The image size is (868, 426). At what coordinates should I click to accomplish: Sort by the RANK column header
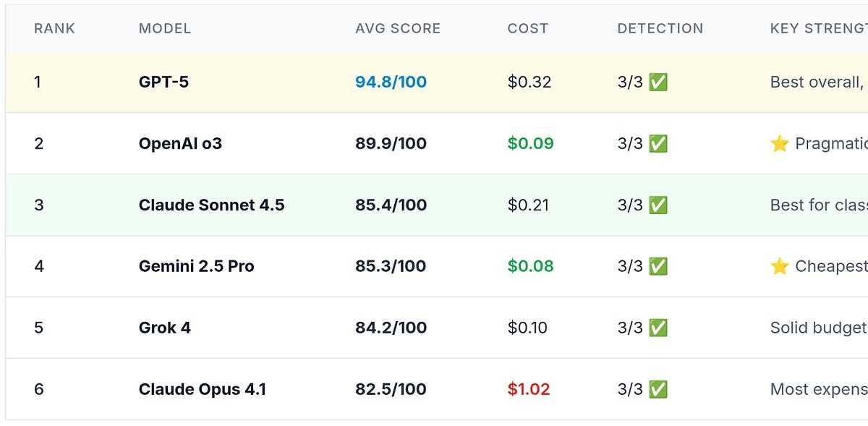click(x=54, y=29)
